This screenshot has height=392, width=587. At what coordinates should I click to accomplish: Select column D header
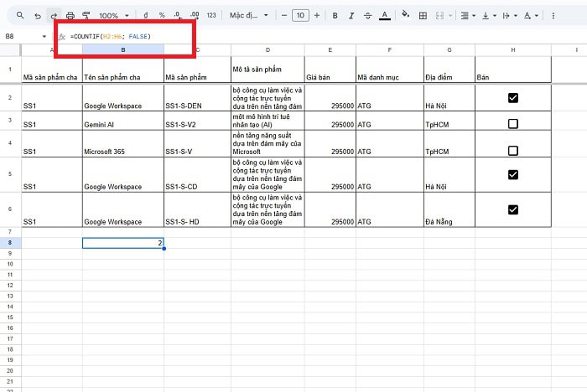point(268,50)
